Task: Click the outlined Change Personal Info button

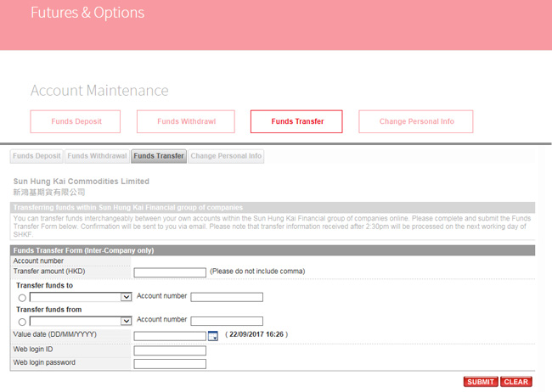Action: pyautogui.click(x=416, y=121)
